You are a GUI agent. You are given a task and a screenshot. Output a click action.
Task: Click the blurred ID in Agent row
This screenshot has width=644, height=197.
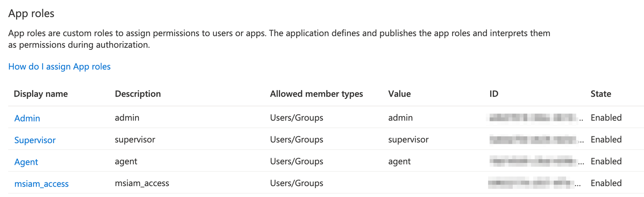533,161
